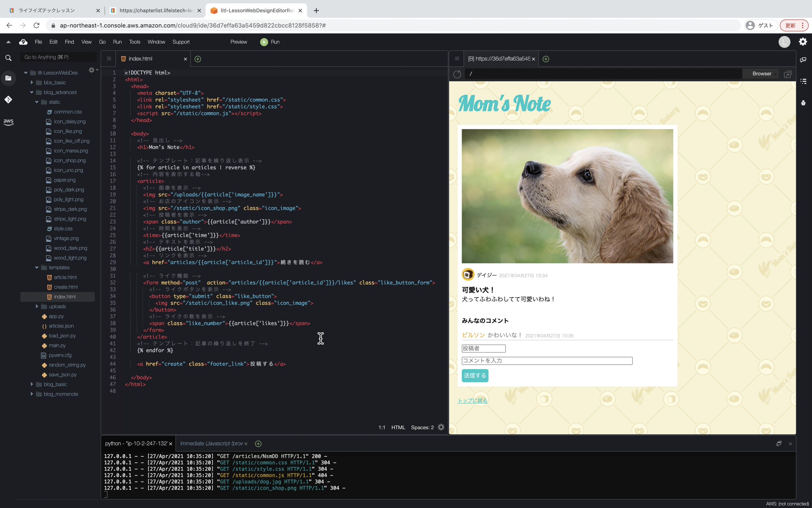Image resolution: width=812 pixels, height=508 pixels.
Task: Select the python terminal tab
Action: coord(136,443)
